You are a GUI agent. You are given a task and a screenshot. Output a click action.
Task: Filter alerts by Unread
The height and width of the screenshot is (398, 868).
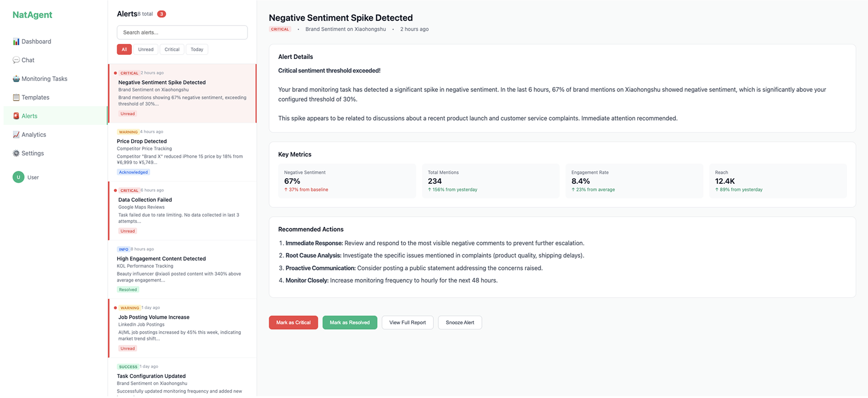click(x=146, y=50)
